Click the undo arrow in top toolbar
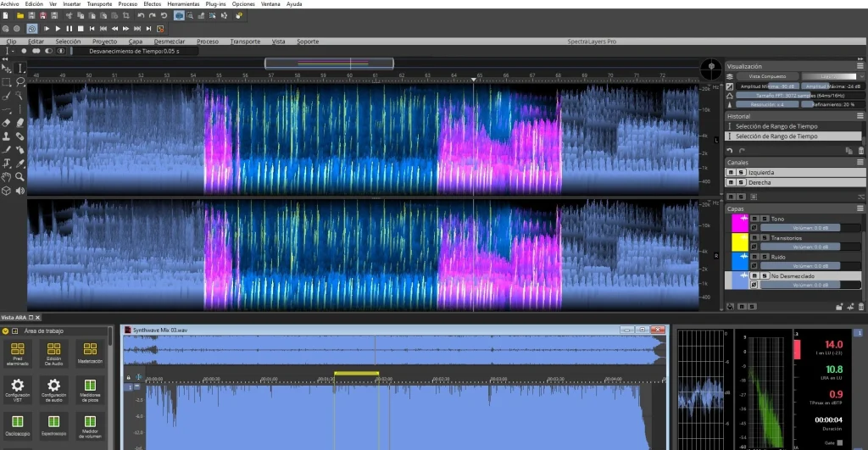This screenshot has height=450, width=868. tap(141, 15)
